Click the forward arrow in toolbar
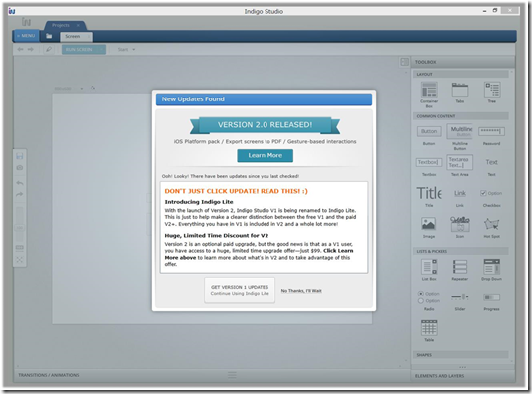Viewport: 532px width, 394px height. point(31,49)
